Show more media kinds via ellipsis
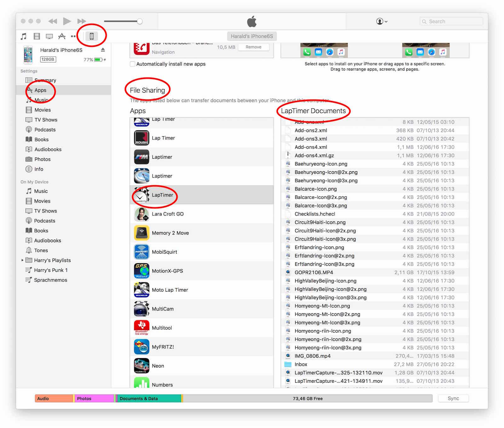The image size is (504, 428). click(73, 36)
